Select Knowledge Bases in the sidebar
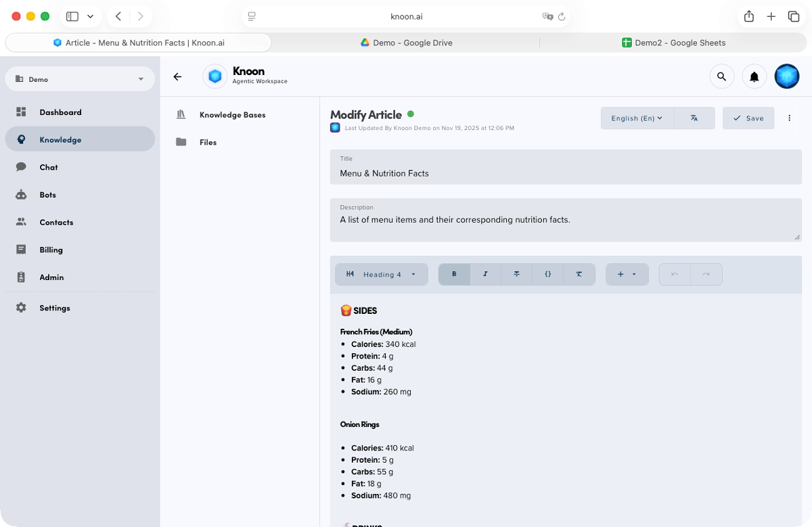Viewport: 812px width, 527px height. [232, 115]
